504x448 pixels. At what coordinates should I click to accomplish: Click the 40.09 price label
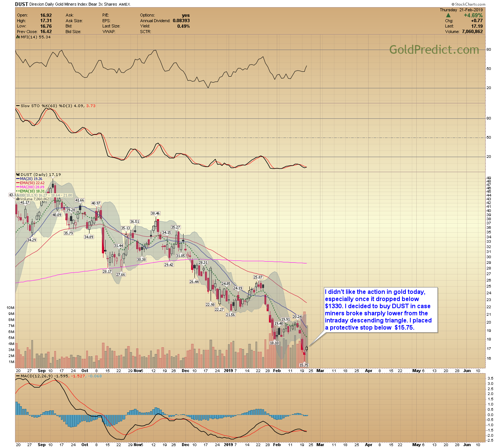tap(56, 215)
